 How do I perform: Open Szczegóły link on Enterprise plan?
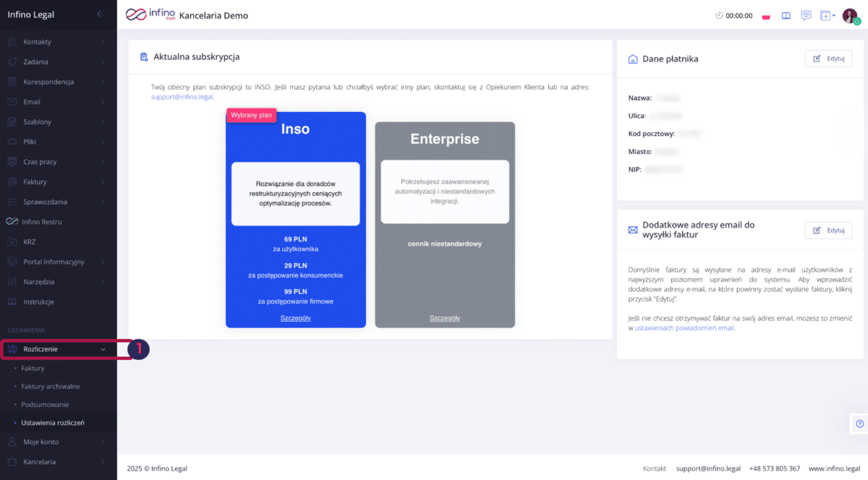pyautogui.click(x=445, y=318)
